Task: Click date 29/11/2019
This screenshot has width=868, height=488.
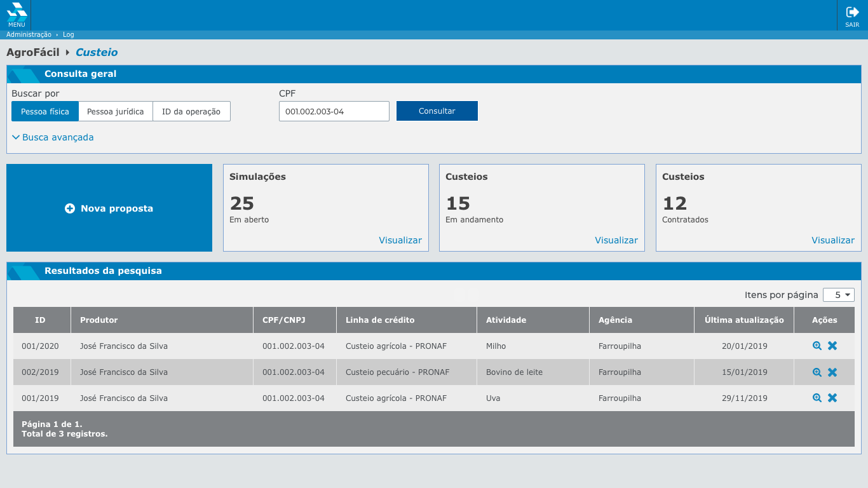Action: pyautogui.click(x=745, y=398)
